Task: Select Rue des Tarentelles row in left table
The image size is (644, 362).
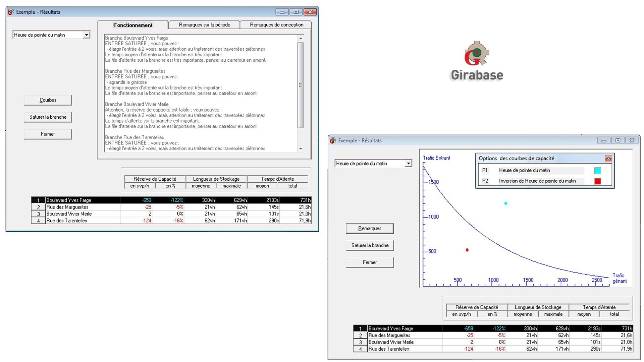Action: 67,221
